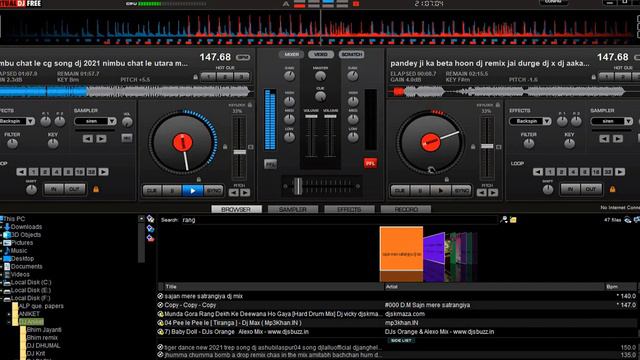Pause the right deck
Image resolution: width=640 pixels, height=360 pixels.
click(x=420, y=191)
